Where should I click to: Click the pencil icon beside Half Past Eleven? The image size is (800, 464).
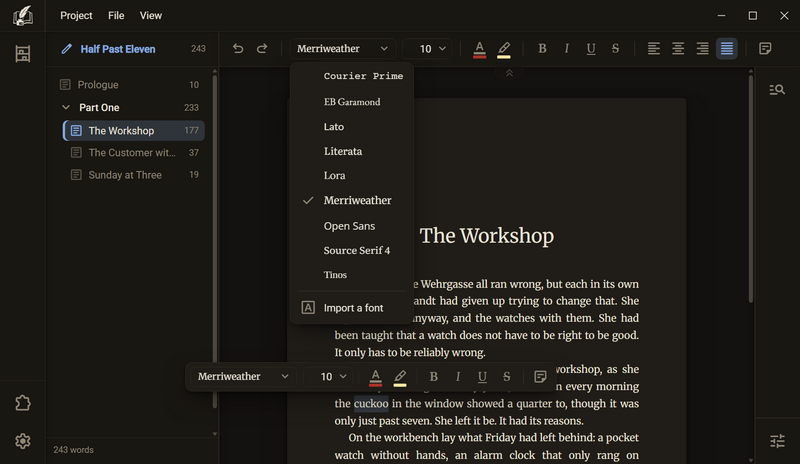(x=66, y=49)
